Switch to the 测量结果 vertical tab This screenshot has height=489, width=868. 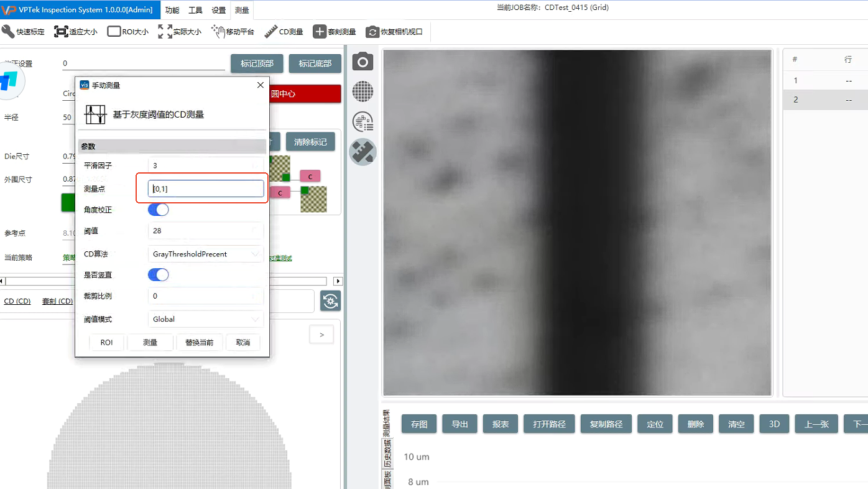tap(386, 424)
